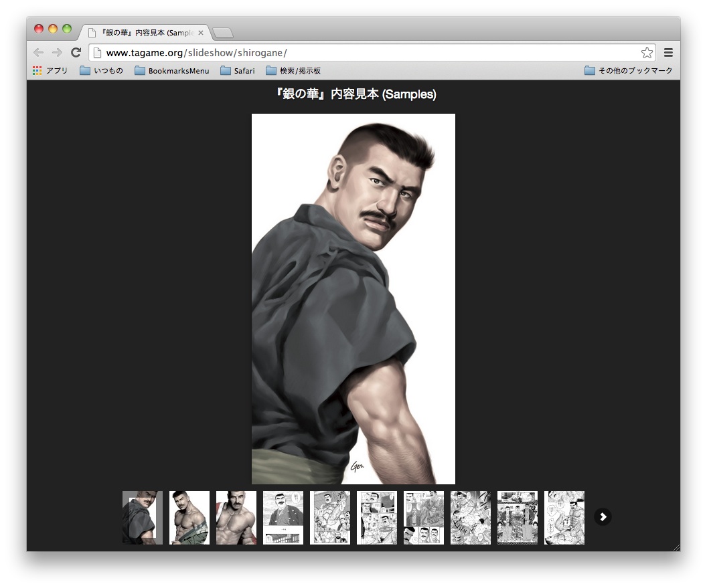Expand the BookmarksMenu folder
707x588 pixels.
tap(172, 71)
